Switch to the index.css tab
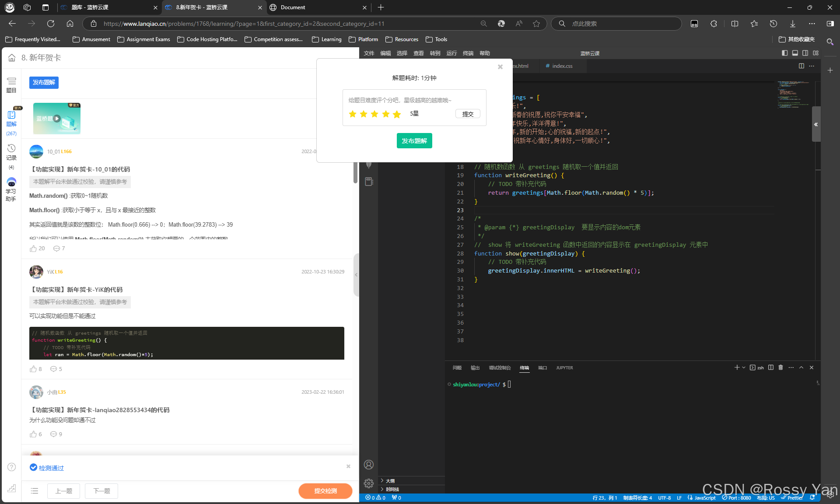840x504 pixels. [562, 66]
